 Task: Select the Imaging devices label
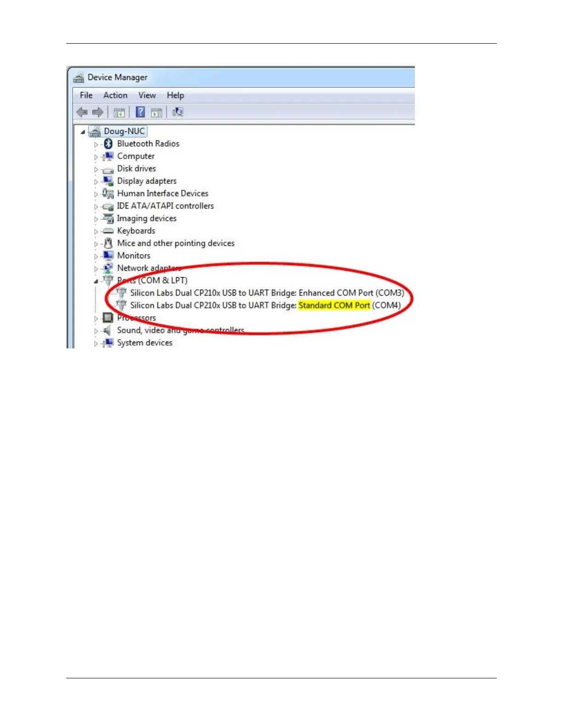click(147, 218)
